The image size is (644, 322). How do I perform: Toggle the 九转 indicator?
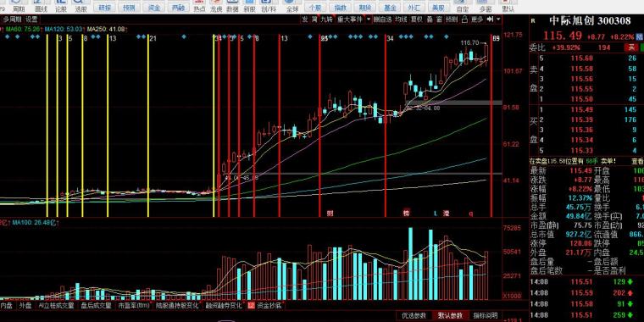coord(327,19)
